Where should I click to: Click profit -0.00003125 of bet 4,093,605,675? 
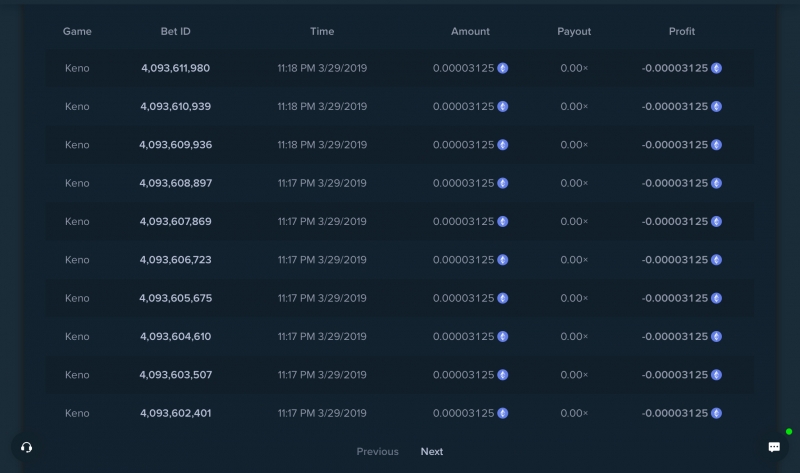tap(674, 298)
